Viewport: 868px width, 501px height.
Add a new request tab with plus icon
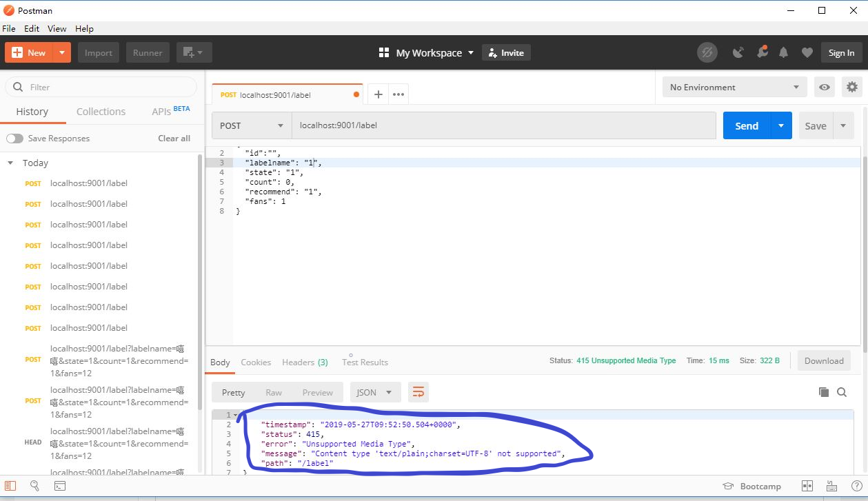point(378,94)
